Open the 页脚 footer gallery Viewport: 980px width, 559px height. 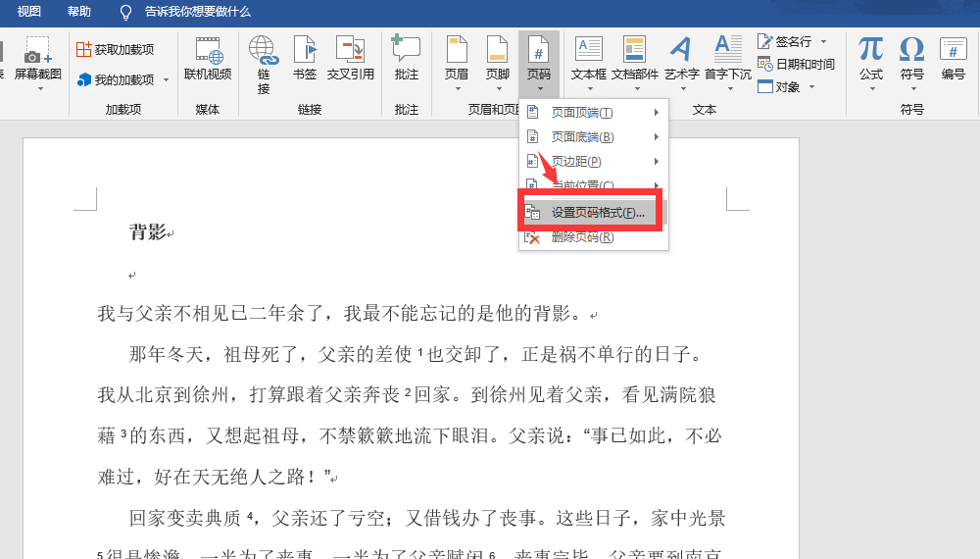point(498,63)
